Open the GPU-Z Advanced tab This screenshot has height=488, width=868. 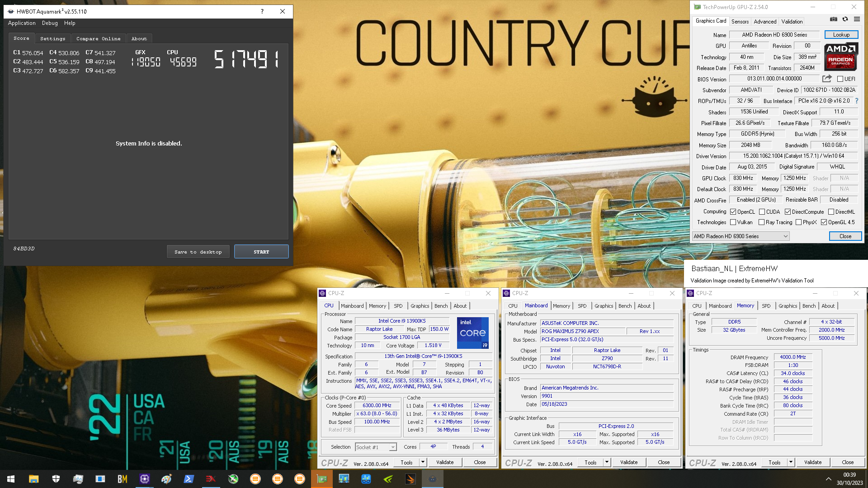point(765,22)
